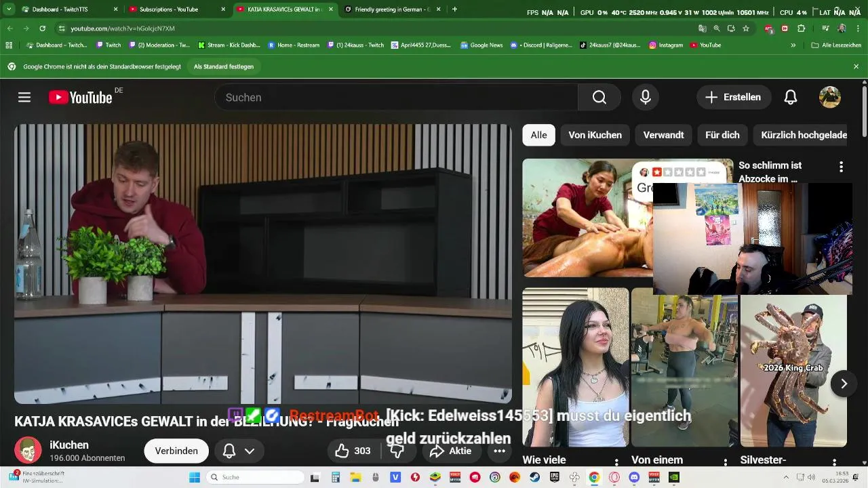Dismiss the default browser infobar
Viewport: 868px width, 488px height.
point(856,66)
